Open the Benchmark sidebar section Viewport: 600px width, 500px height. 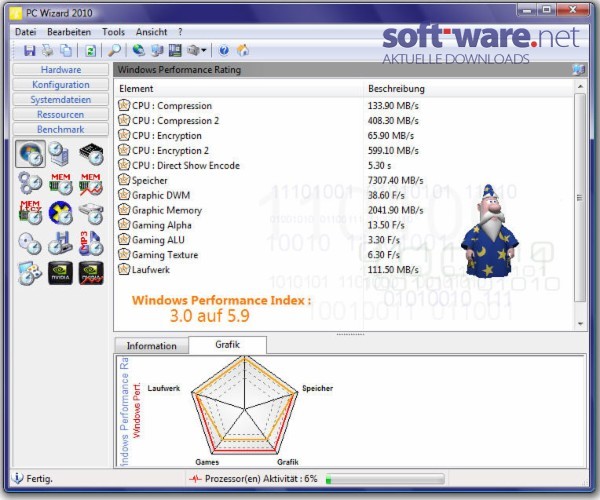(61, 129)
